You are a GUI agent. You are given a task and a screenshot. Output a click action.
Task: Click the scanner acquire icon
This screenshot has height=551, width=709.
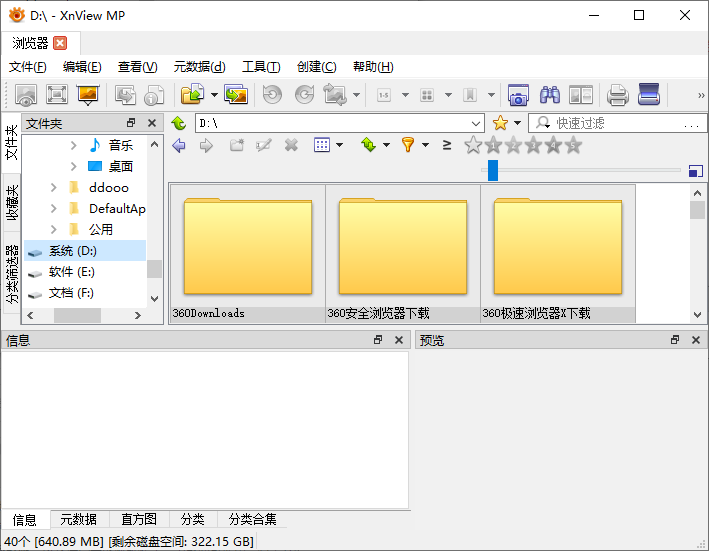(649, 94)
